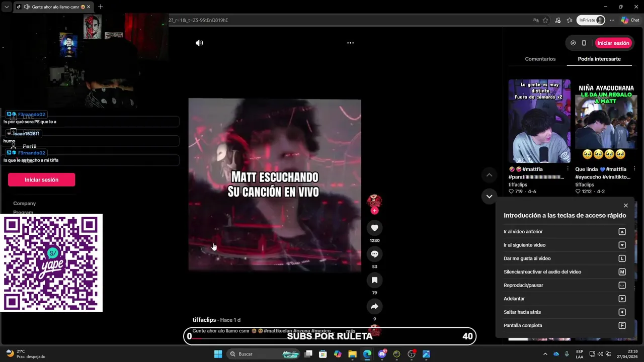The width and height of the screenshot is (644, 362).
Task: Click the get TikTok coins icon
Action: click(573, 43)
